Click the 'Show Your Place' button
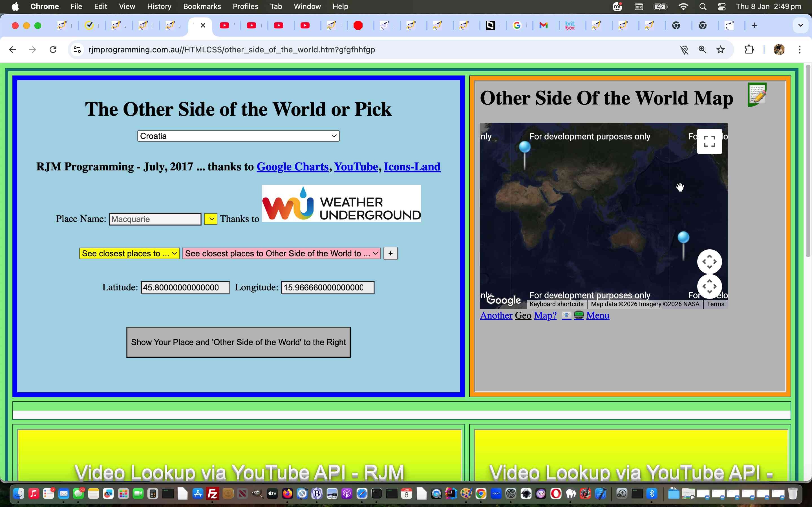The width and height of the screenshot is (812, 507). (x=238, y=342)
